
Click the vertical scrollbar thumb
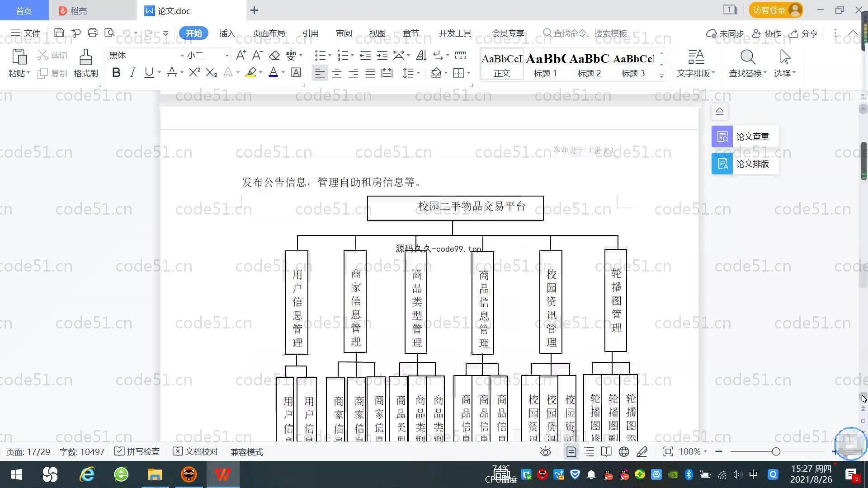[x=863, y=161]
